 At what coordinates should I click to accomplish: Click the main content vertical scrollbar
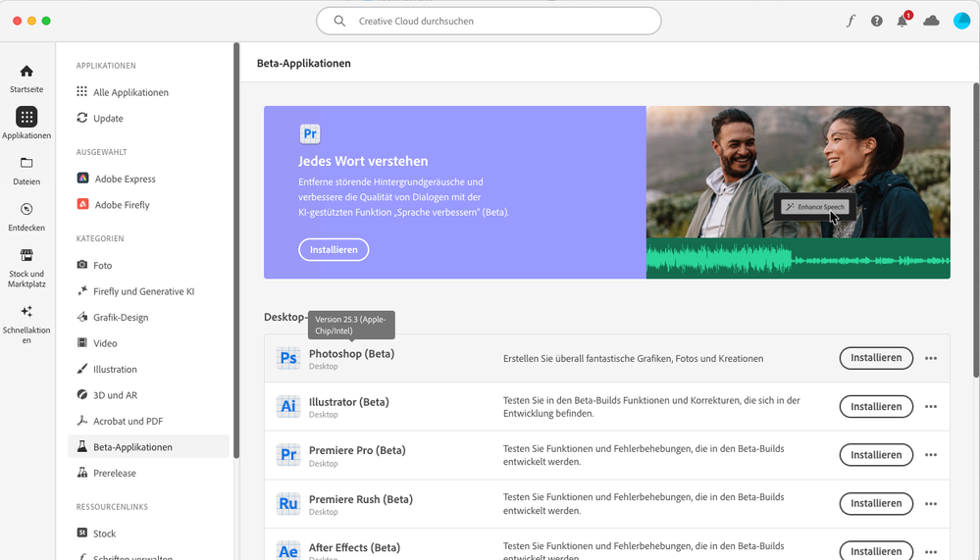pos(976,230)
